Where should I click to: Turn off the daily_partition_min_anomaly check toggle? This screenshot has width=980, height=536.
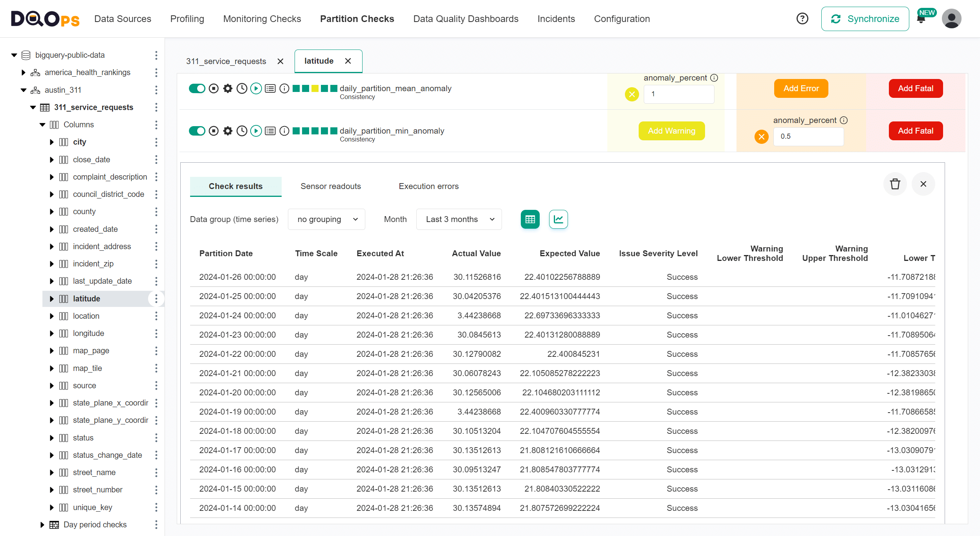[x=197, y=131]
